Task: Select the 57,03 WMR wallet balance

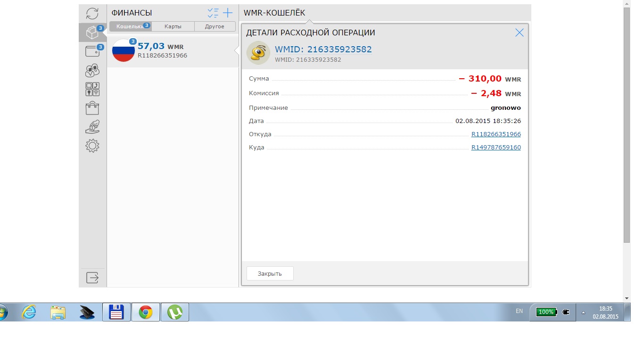Action: [x=161, y=46]
